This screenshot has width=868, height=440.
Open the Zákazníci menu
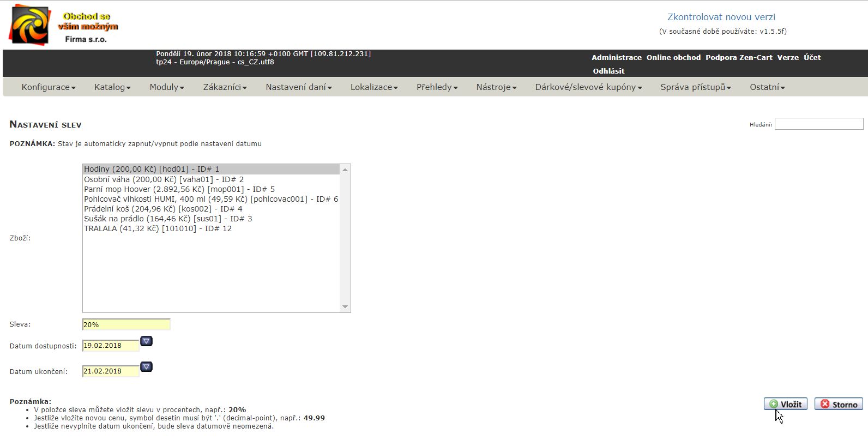coord(225,87)
